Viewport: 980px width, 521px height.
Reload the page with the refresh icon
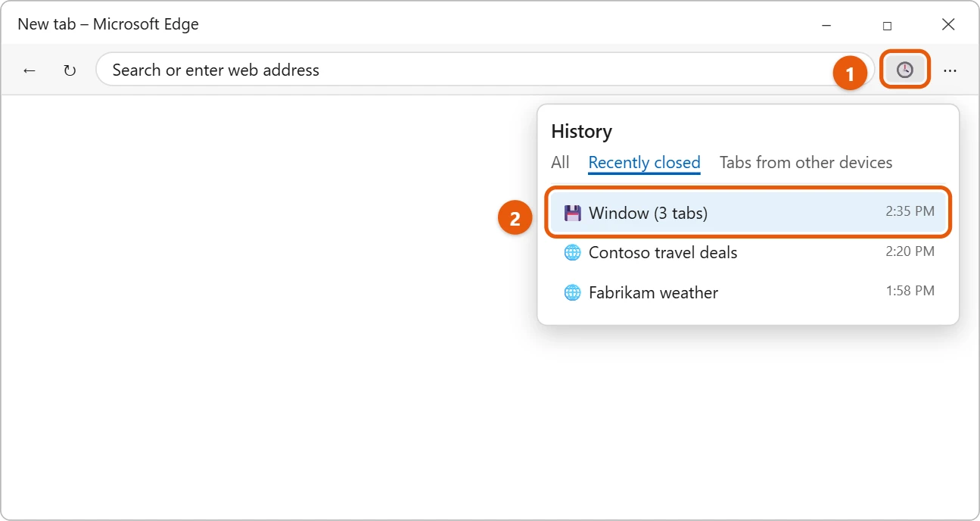pos(70,70)
